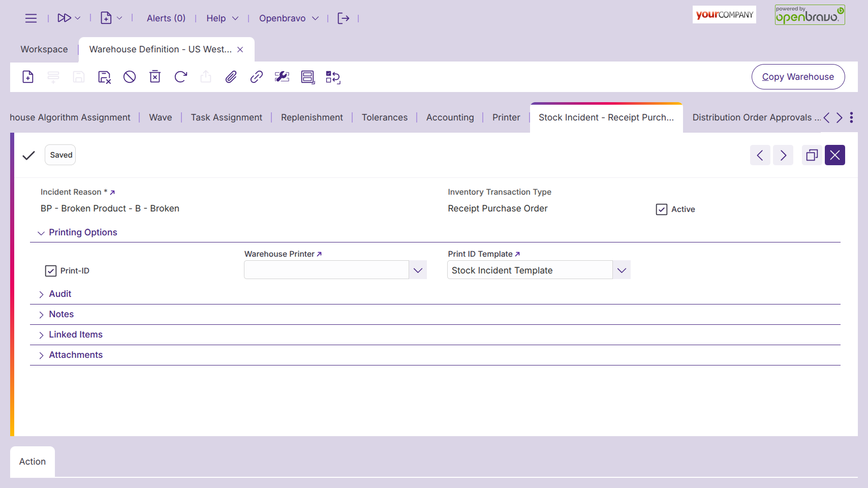
Task: Copy link to record icon
Action: 257,77
